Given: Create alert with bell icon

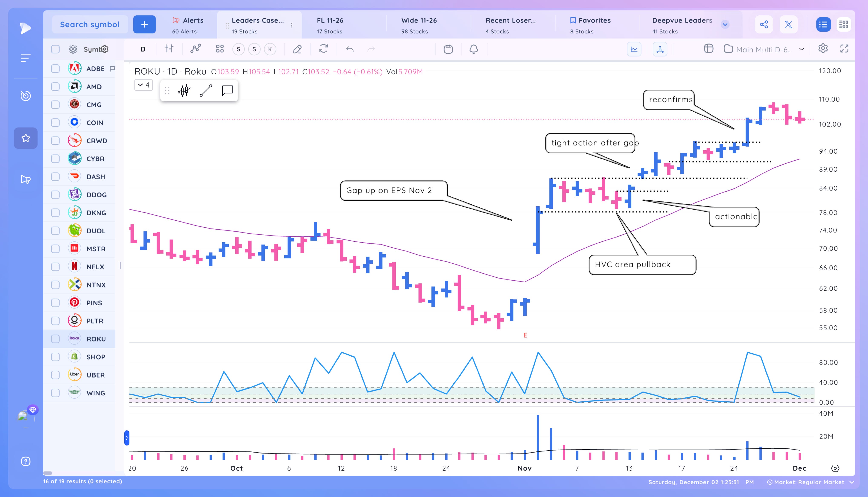Looking at the screenshot, I should 473,49.
